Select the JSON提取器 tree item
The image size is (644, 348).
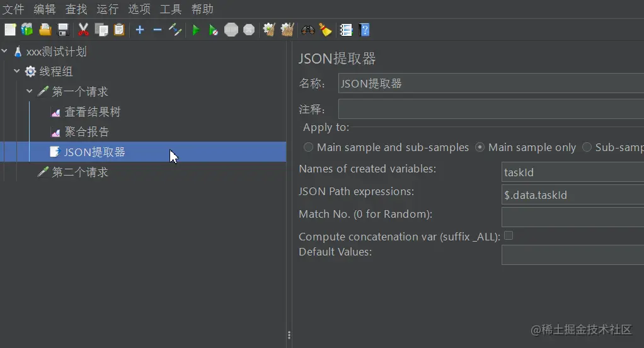click(x=95, y=152)
